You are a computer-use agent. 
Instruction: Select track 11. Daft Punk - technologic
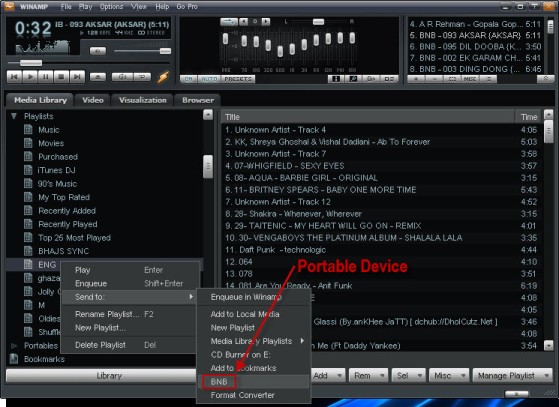click(381, 250)
